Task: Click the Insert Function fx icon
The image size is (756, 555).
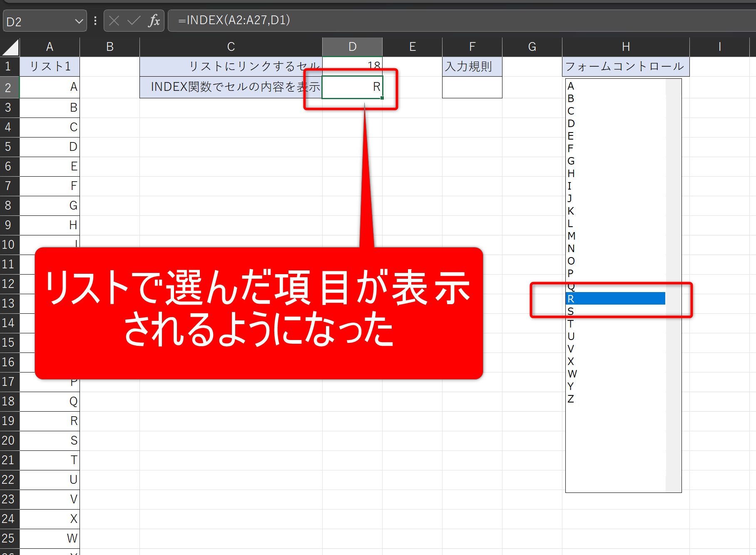Action: (x=154, y=21)
